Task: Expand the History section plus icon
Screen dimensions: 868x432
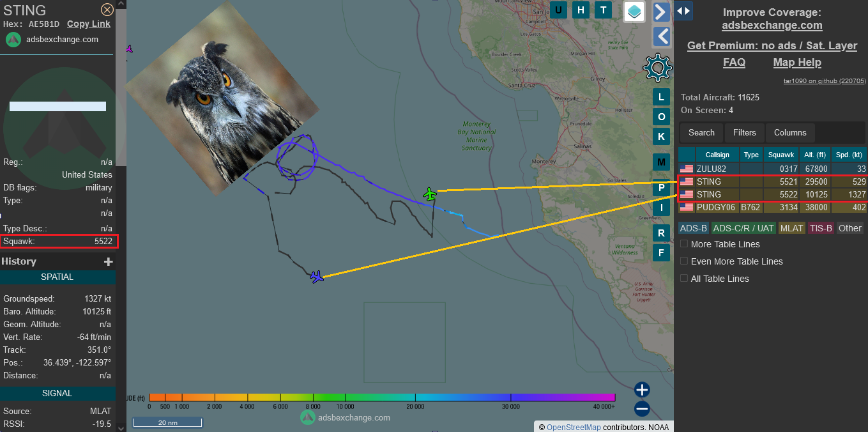Action: 109,261
